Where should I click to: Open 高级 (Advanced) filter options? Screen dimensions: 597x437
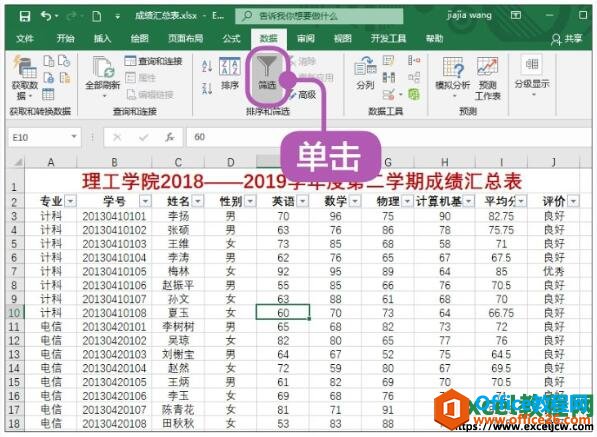click(302, 94)
